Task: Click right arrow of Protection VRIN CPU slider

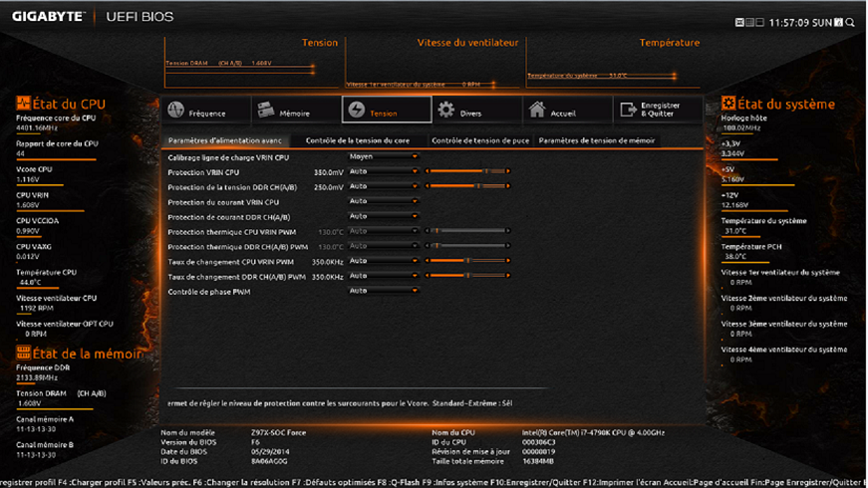Action: [x=508, y=171]
